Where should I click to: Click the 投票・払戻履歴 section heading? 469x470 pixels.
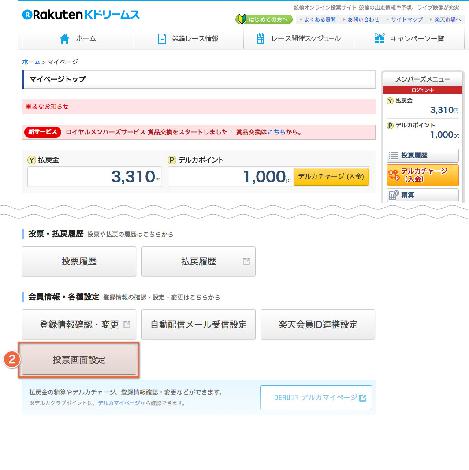56,234
